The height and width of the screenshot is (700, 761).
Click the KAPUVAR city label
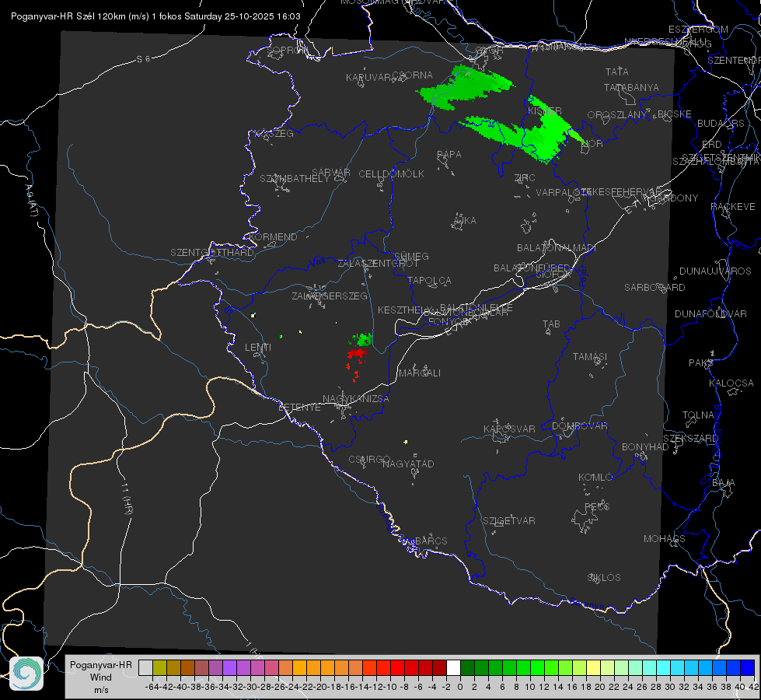369,78
